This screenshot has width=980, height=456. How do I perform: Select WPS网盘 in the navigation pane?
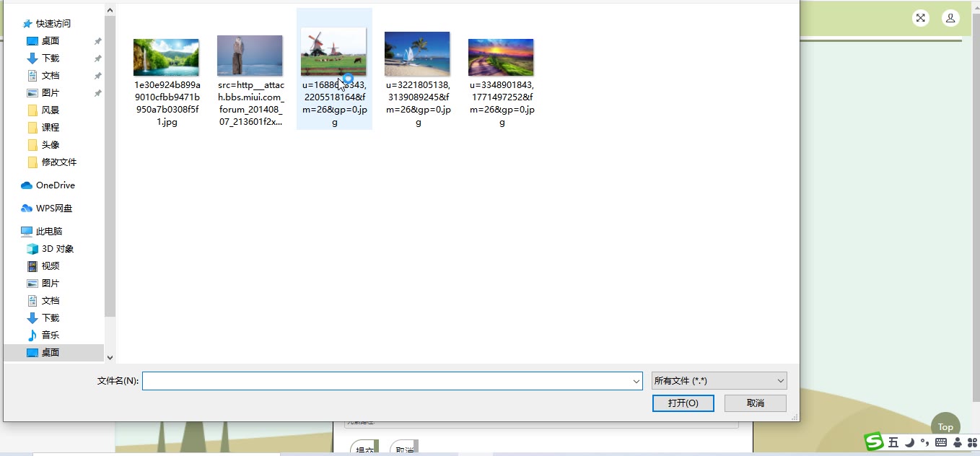tap(47, 209)
